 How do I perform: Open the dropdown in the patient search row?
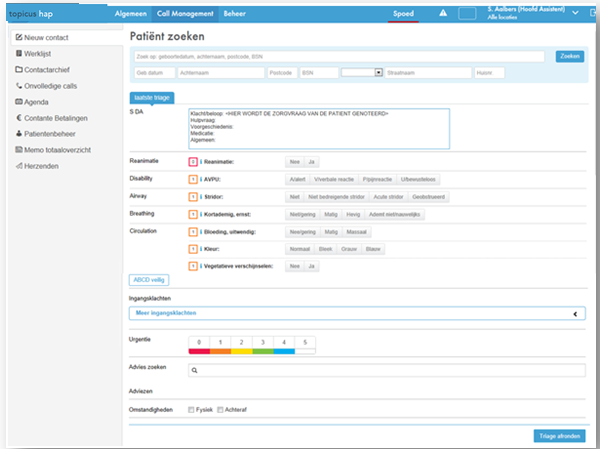pos(379,72)
